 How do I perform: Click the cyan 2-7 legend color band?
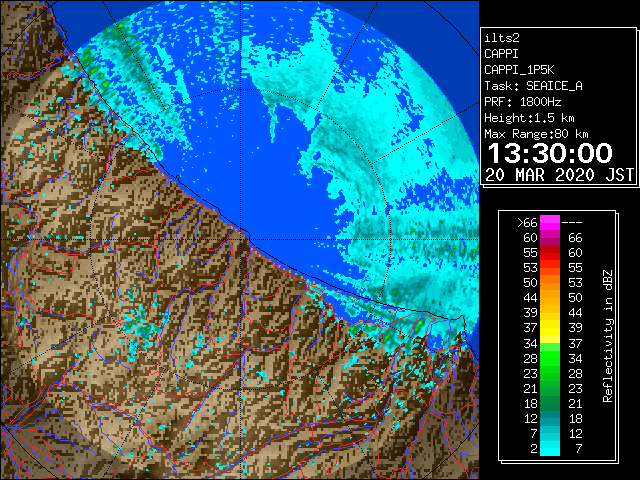pos(550,448)
